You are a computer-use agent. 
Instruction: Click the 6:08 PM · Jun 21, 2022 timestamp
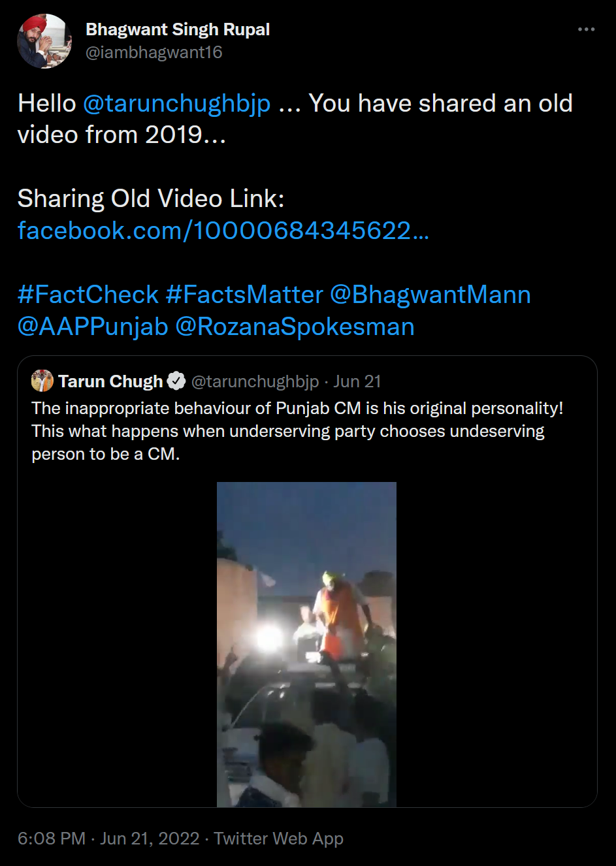tap(108, 839)
